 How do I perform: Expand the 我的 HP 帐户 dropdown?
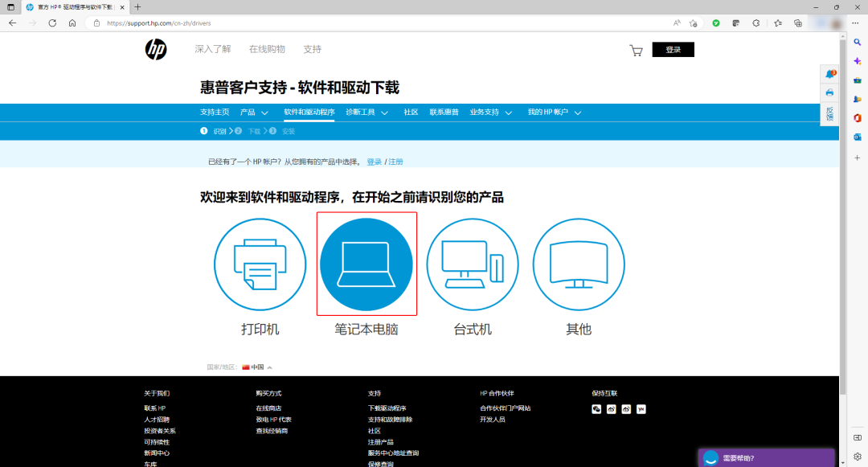(554, 113)
